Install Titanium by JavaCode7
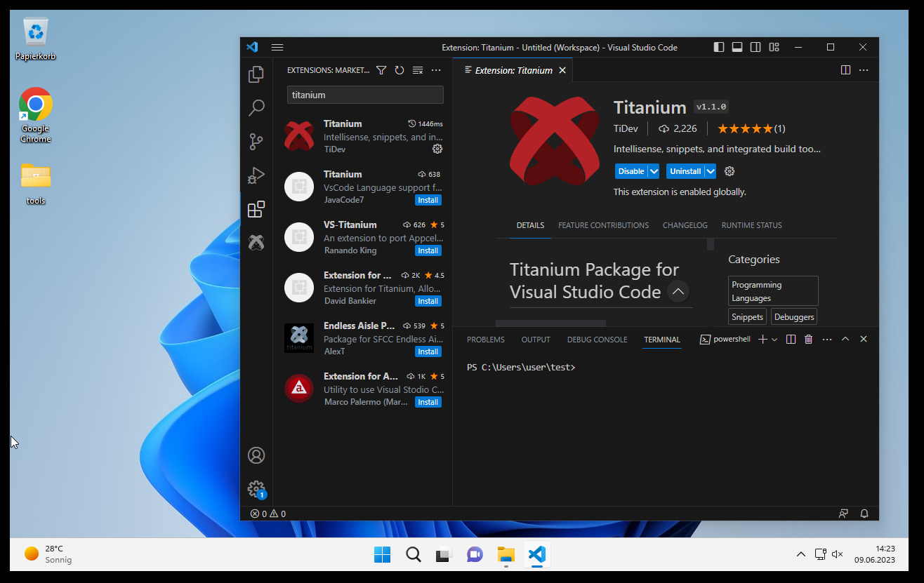 pos(428,200)
